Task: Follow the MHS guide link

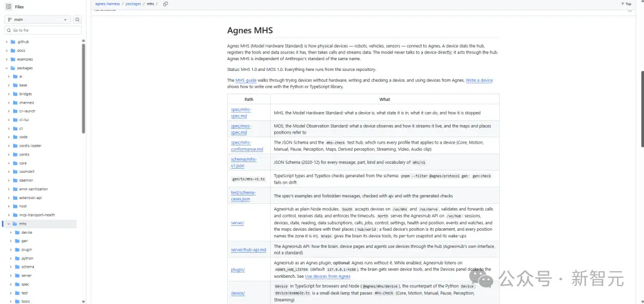Action: tap(246, 80)
